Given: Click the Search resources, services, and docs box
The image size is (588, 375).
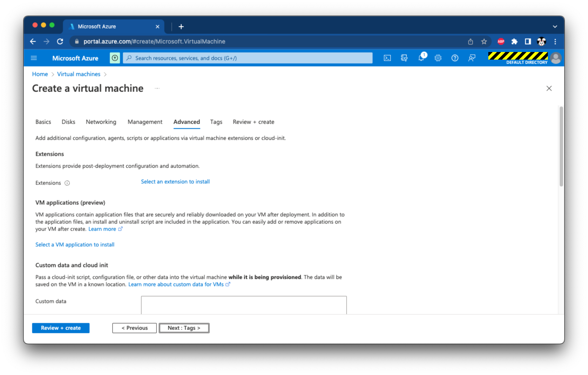Looking at the screenshot, I should (x=248, y=58).
